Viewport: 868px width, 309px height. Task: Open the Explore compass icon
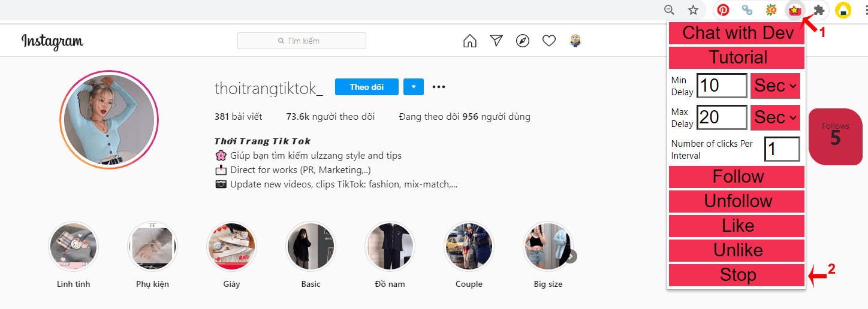[x=523, y=41]
